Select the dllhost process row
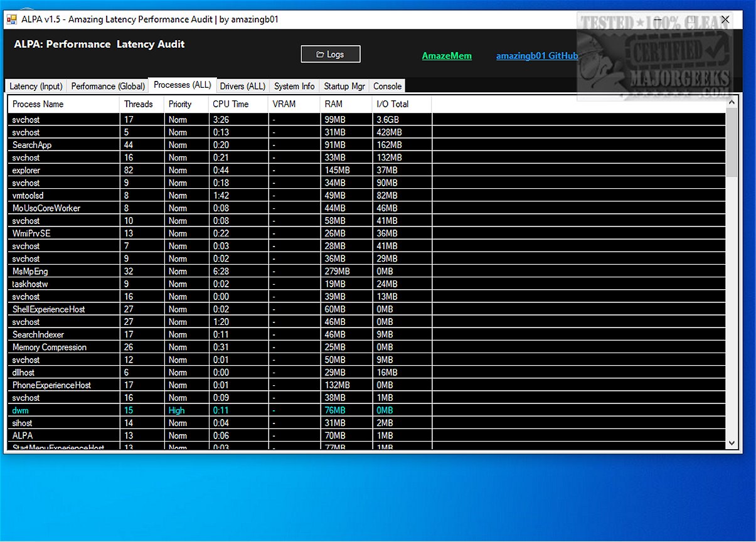Screen dimensions: 756x542 (367, 373)
